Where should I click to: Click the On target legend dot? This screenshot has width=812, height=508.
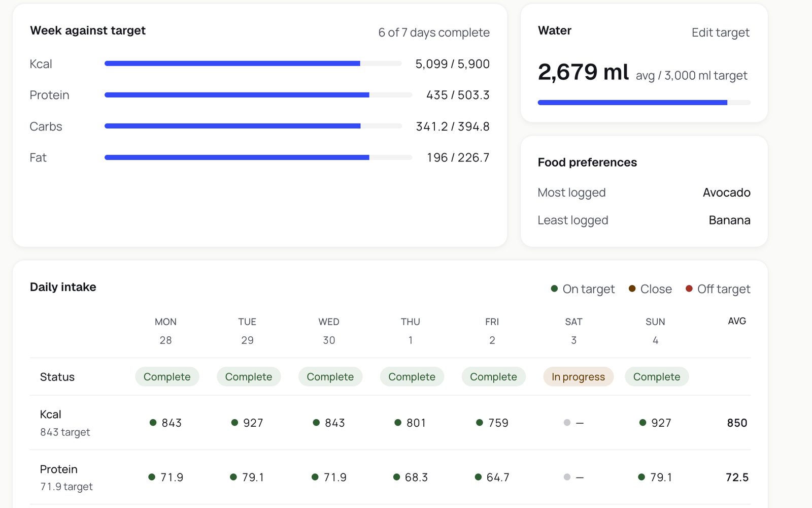click(554, 289)
